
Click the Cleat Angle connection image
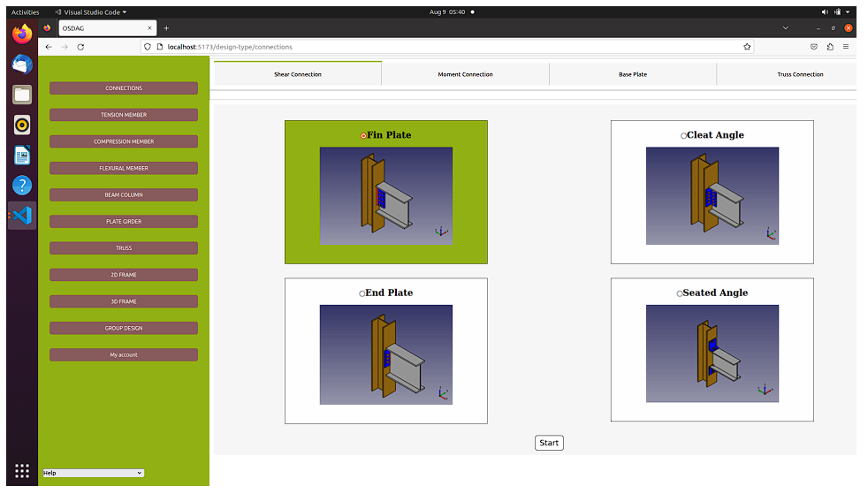(x=712, y=196)
